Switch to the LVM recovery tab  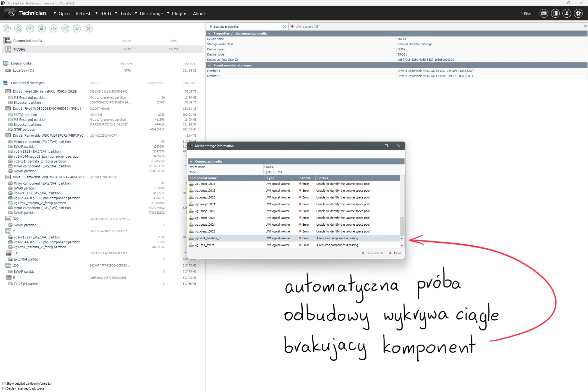307,26
